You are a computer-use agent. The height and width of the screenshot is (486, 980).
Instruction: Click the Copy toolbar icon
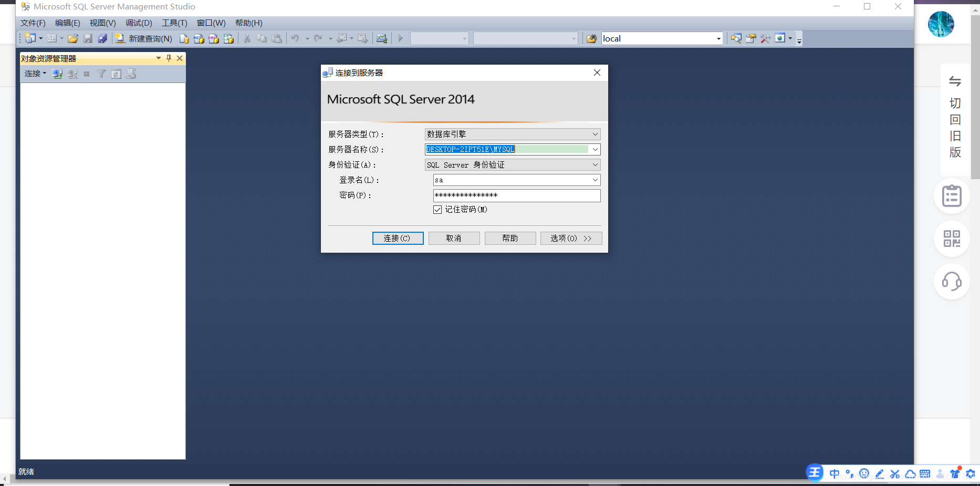tap(262, 38)
